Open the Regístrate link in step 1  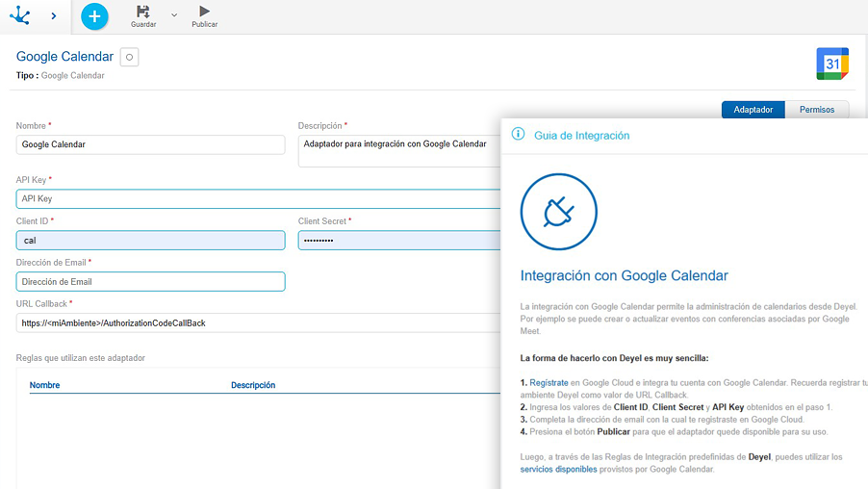[x=549, y=383]
